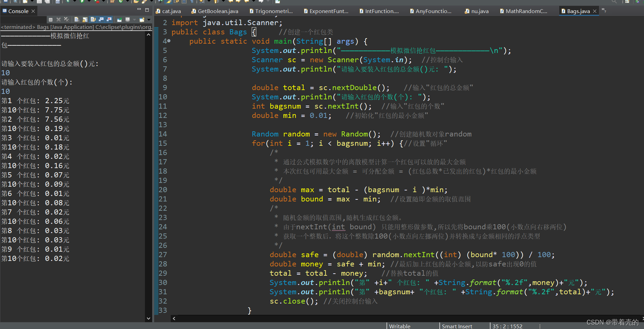Toggle Show Console When Standard Error Changes

coord(109,20)
